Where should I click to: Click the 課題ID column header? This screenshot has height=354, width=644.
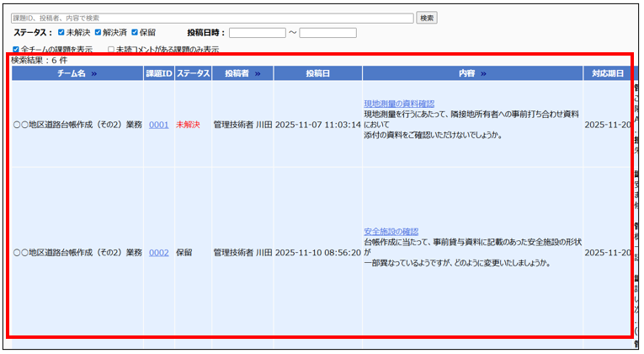click(x=158, y=74)
